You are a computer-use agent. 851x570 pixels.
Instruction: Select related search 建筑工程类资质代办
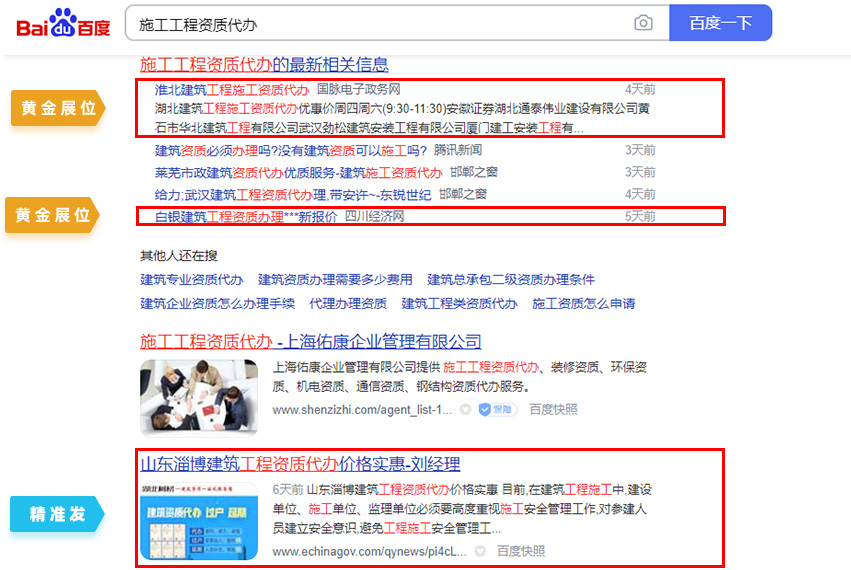point(459,303)
